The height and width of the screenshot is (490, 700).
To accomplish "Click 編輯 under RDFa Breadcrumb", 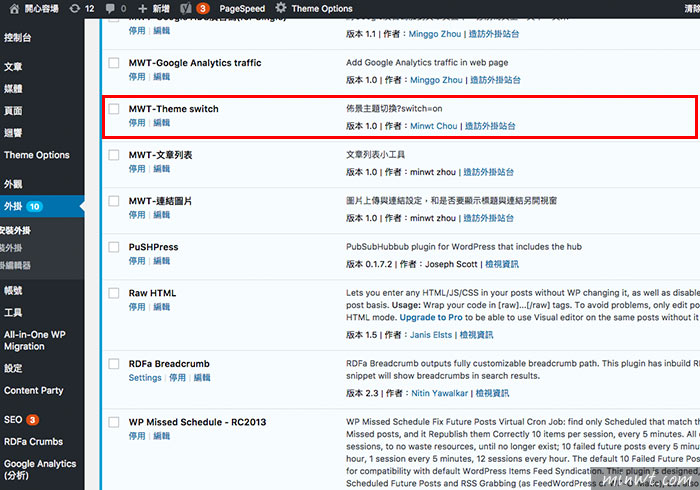I will pos(202,378).
